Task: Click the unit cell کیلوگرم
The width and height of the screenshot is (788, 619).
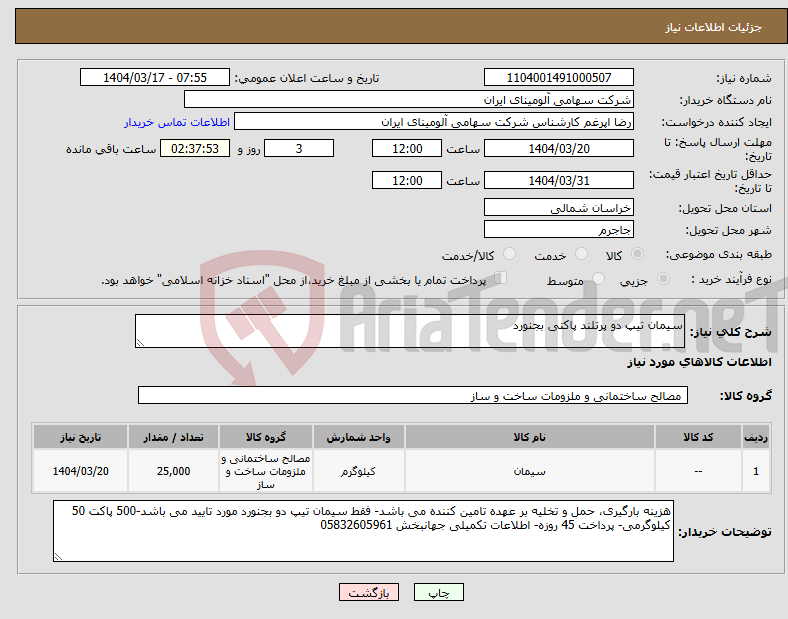Action: coord(358,471)
